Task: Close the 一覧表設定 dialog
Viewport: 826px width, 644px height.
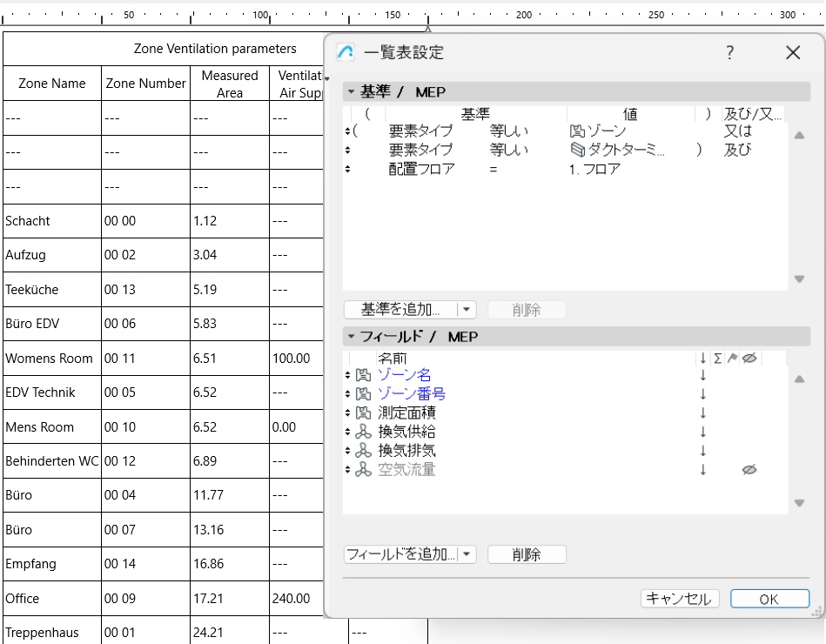Action: click(793, 52)
